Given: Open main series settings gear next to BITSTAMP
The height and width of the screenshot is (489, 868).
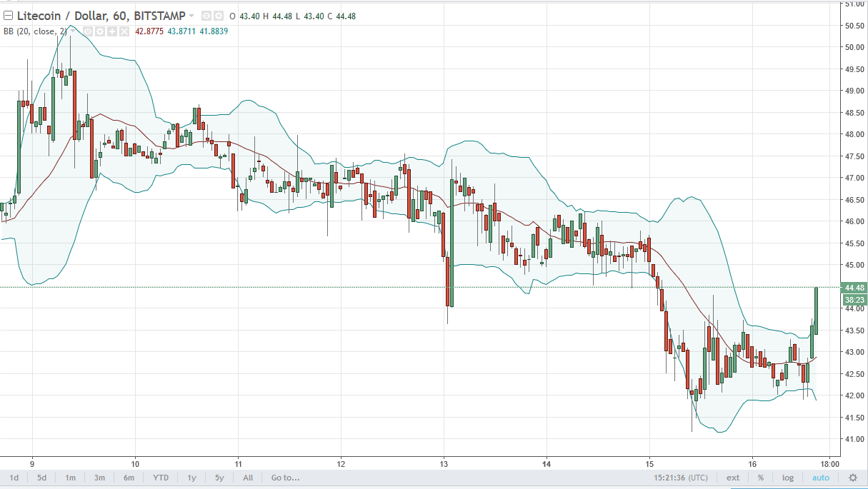Looking at the screenshot, I should click(x=219, y=16).
